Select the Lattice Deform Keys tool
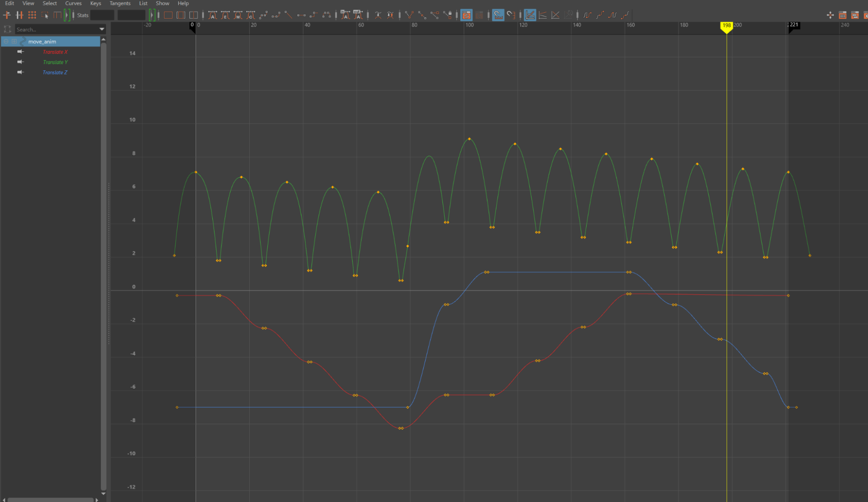868x502 pixels. (x=32, y=15)
